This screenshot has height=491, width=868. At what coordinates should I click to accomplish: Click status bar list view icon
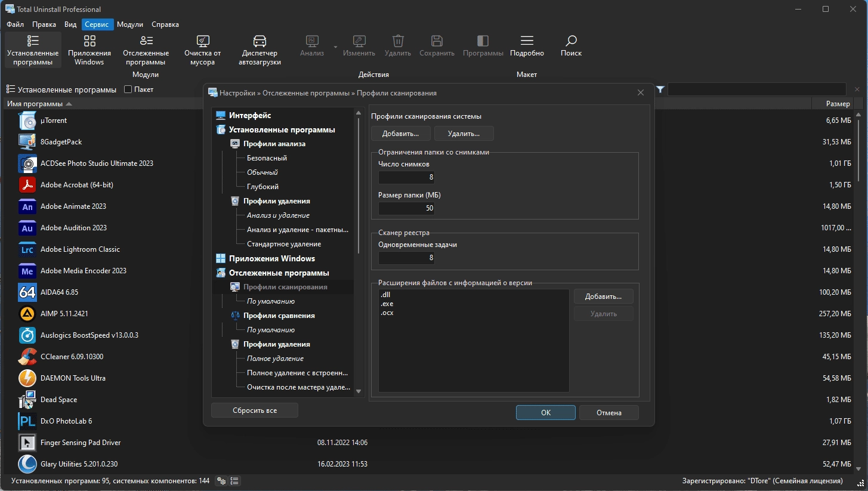pos(235,481)
